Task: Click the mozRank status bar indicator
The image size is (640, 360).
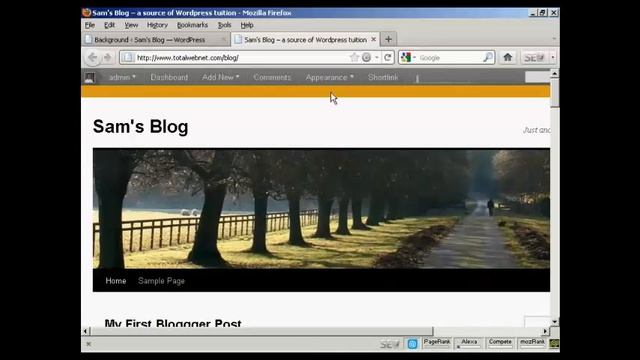Action: (x=532, y=343)
